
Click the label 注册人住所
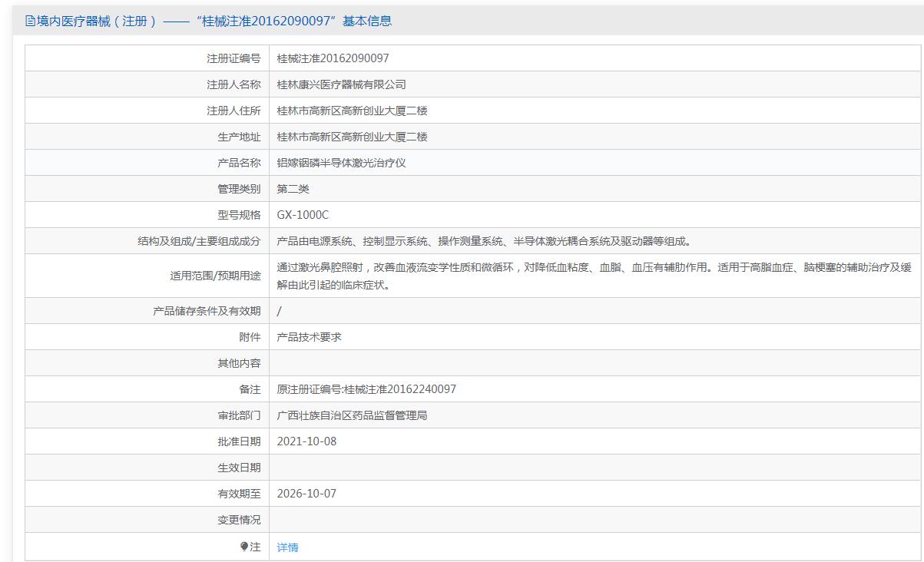(x=233, y=111)
